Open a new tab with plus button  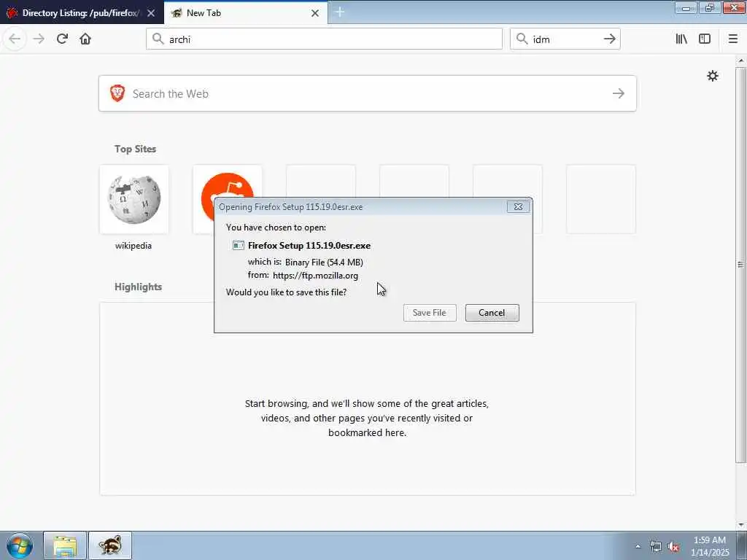340,12
